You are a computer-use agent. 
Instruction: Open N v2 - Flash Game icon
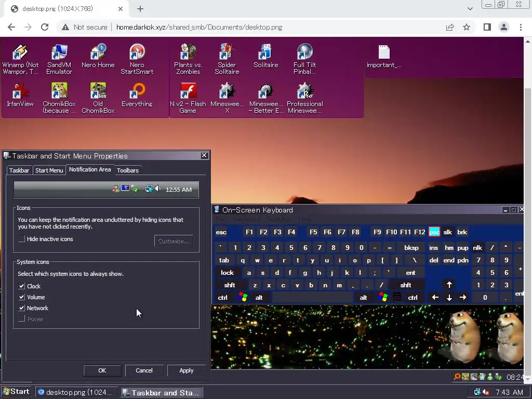click(188, 98)
